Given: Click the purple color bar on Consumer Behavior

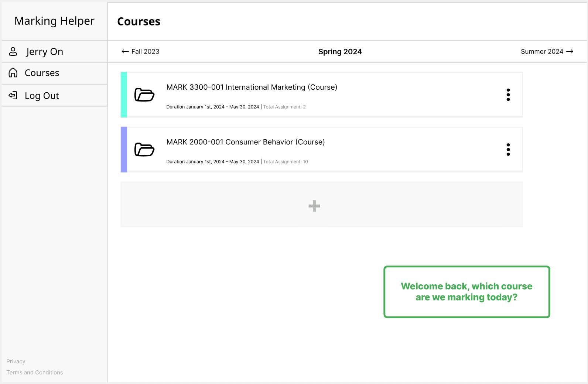Looking at the screenshot, I should click(124, 150).
